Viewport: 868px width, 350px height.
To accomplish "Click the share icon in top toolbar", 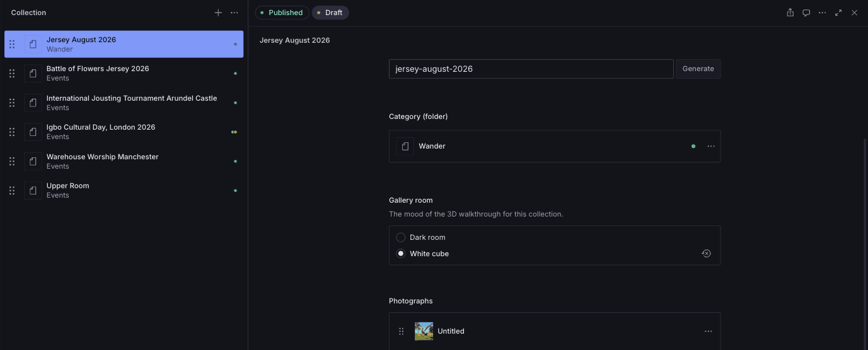I will click(x=790, y=13).
